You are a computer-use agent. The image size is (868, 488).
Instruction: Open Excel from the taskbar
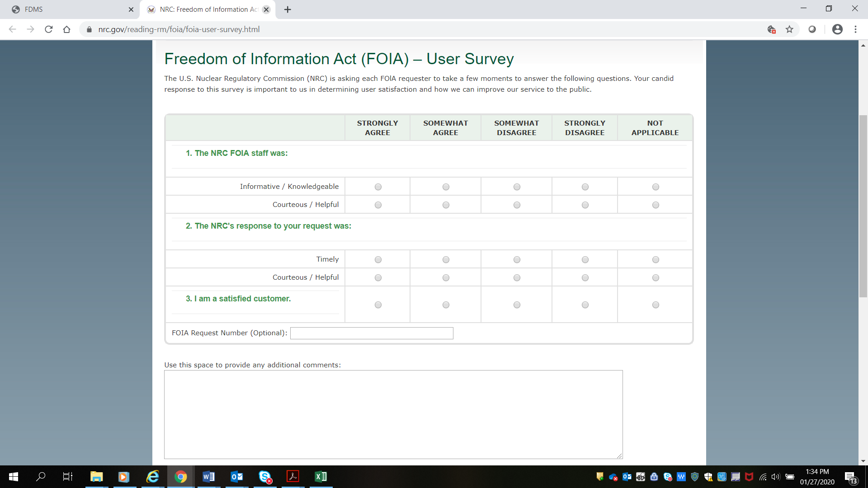pyautogui.click(x=321, y=477)
